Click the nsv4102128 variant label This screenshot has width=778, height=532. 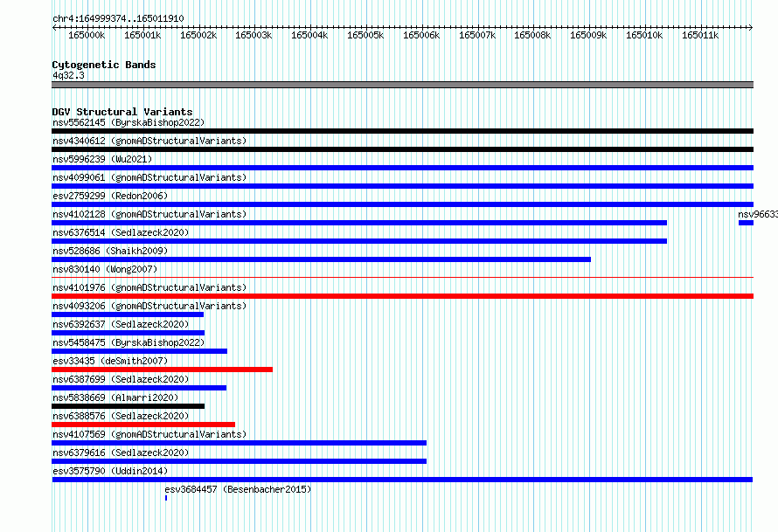(x=149, y=214)
